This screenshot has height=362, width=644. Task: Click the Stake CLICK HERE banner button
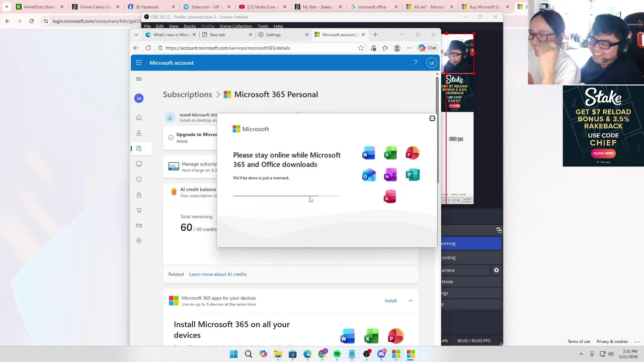point(603,153)
